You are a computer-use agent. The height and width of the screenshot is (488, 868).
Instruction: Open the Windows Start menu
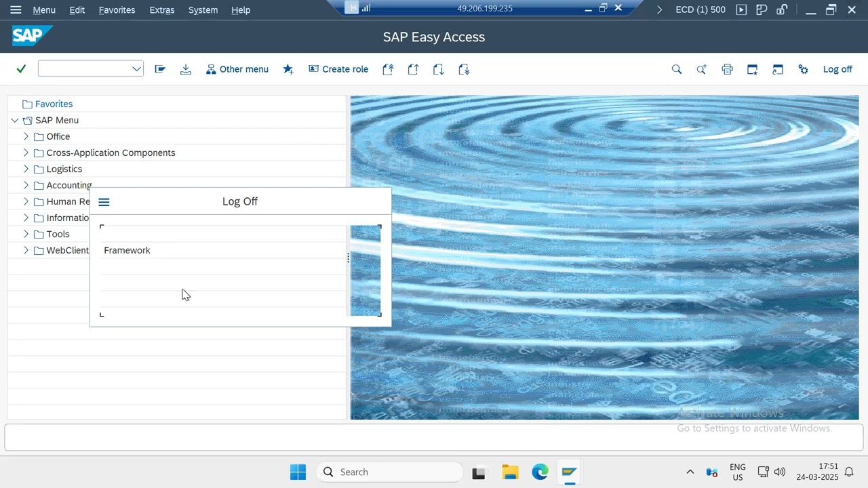pyautogui.click(x=298, y=472)
